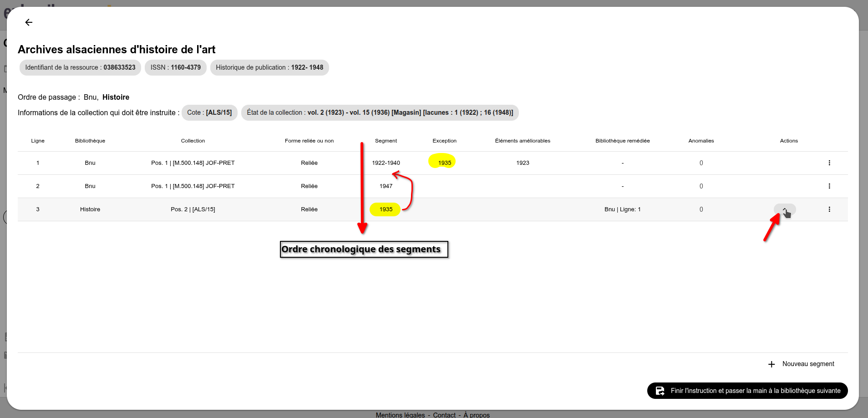Select the 1922-1940 segment cell in line 1

pyautogui.click(x=386, y=163)
